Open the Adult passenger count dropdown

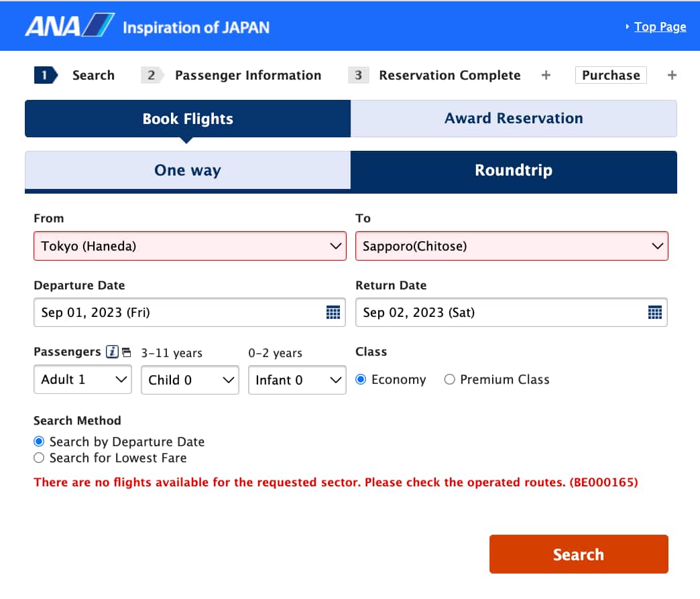[x=82, y=380]
